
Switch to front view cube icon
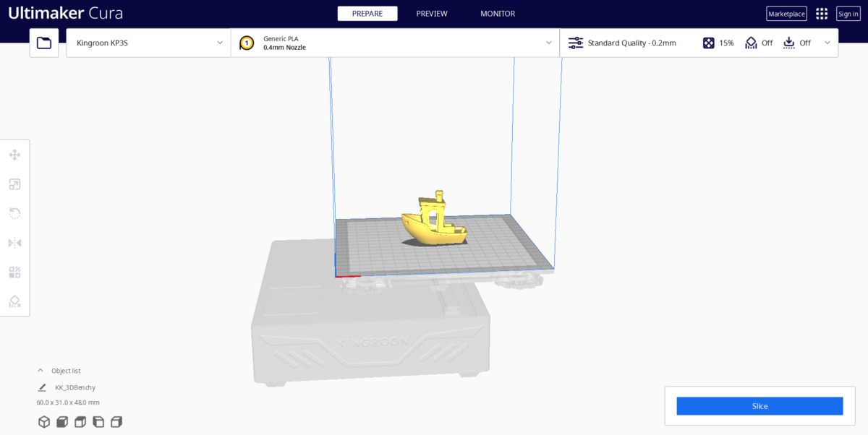(62, 422)
